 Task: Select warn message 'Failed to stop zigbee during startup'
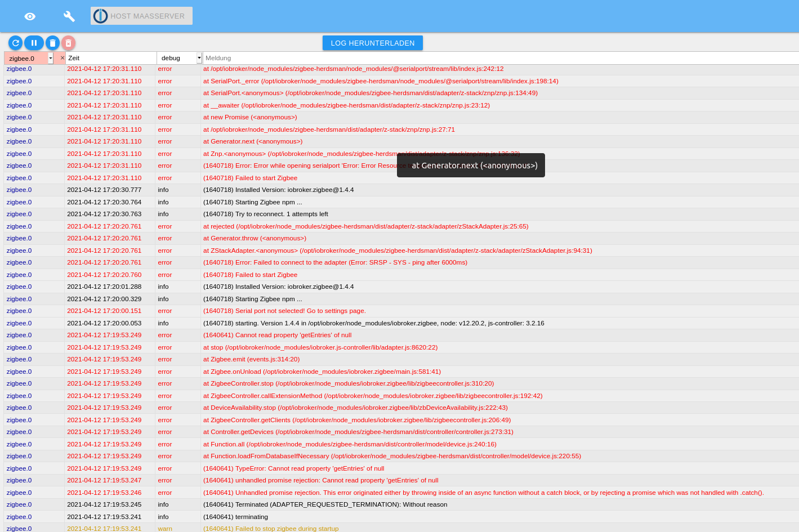pos(271,528)
